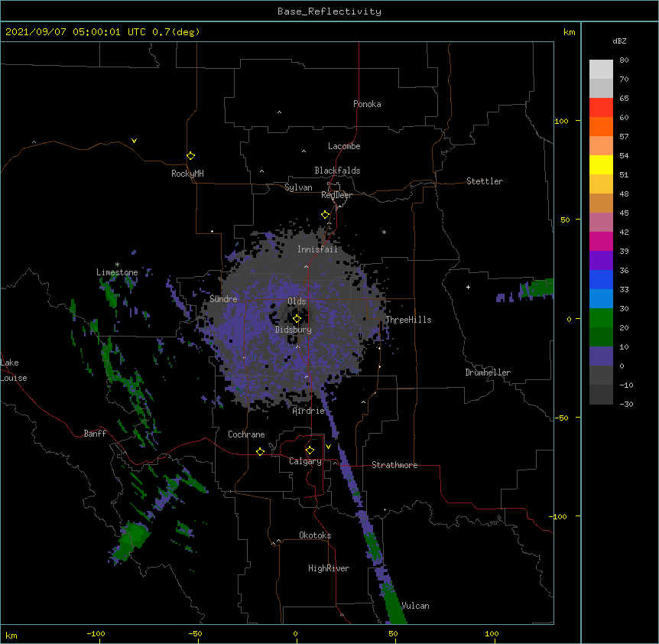Click the yellow diamond marker above Calgary label
659x644 pixels.
[310, 450]
